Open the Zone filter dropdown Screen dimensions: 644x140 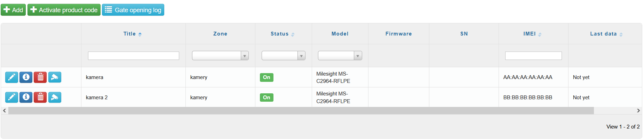(220, 56)
